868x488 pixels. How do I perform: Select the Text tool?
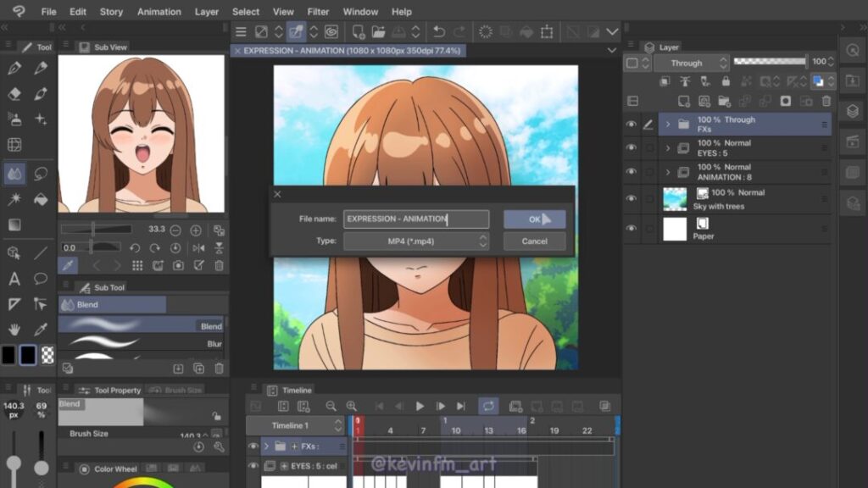[x=14, y=279]
